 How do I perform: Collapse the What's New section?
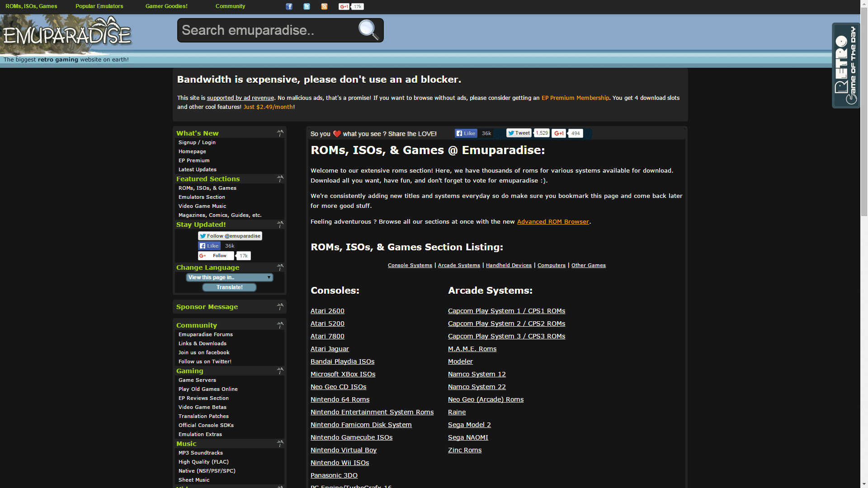280,133
